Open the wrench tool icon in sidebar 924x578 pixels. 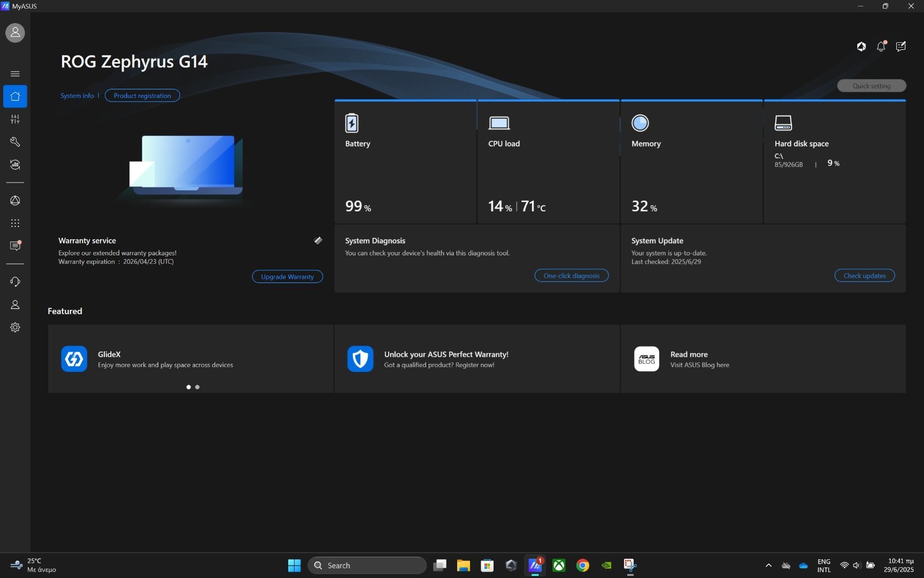(x=15, y=142)
